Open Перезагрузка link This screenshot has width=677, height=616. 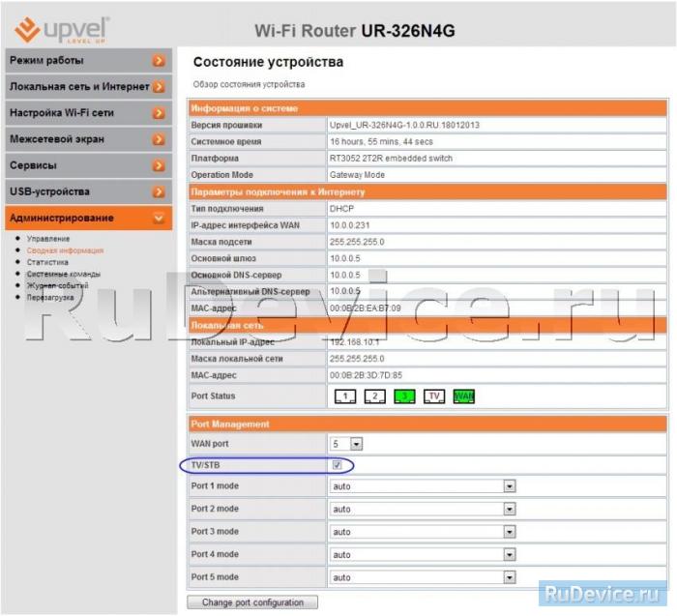click(x=50, y=298)
